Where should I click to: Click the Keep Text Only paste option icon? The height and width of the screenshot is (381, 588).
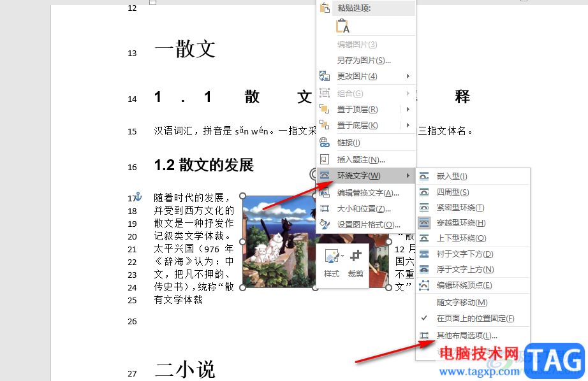(x=342, y=26)
